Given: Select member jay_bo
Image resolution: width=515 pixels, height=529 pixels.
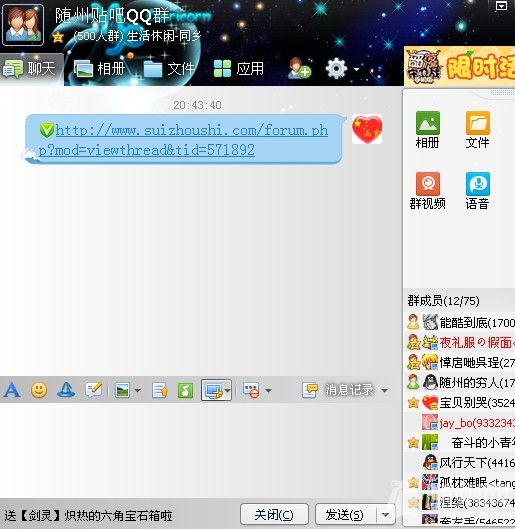Looking at the screenshot, I should pos(460,422).
